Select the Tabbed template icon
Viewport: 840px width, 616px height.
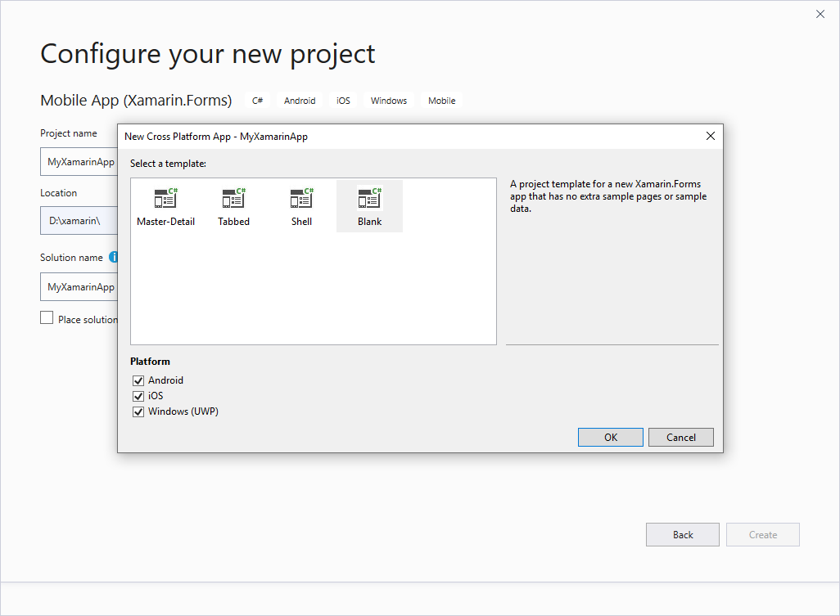tap(233, 199)
